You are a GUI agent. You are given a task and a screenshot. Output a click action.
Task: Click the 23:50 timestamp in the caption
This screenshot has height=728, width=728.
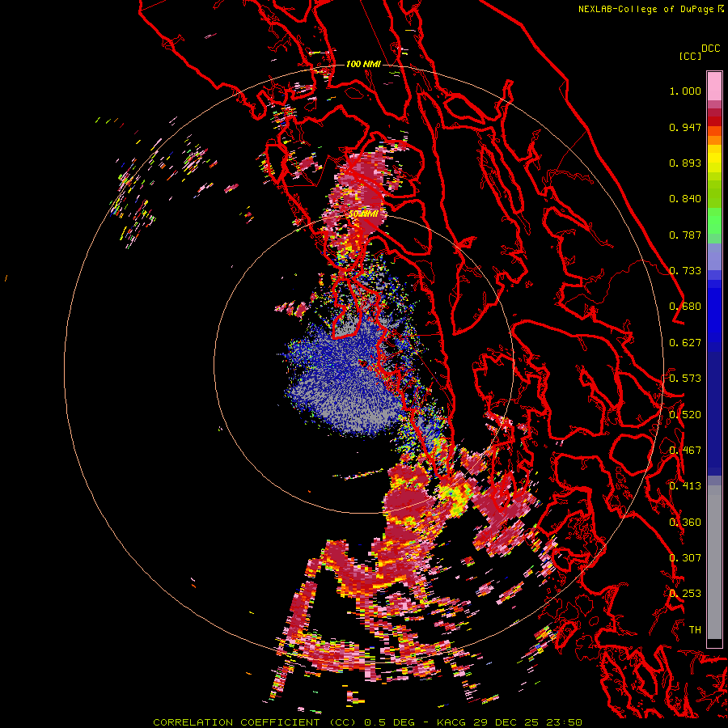(564, 722)
